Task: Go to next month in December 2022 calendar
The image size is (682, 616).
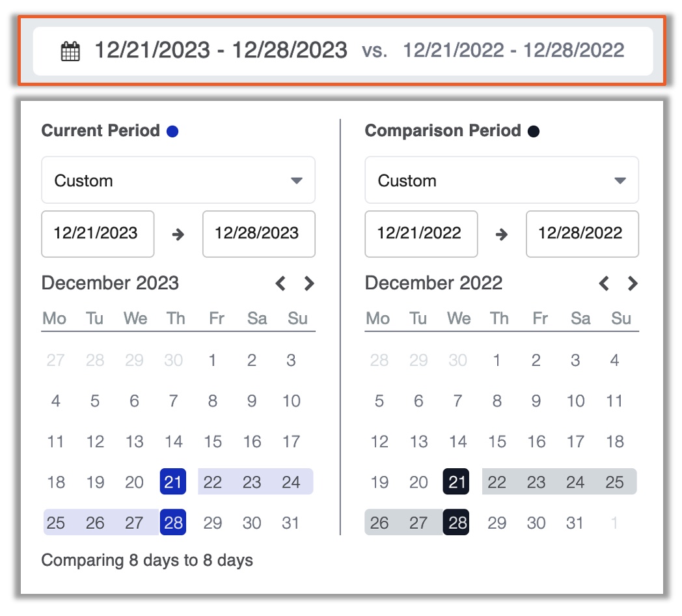Action: click(633, 283)
